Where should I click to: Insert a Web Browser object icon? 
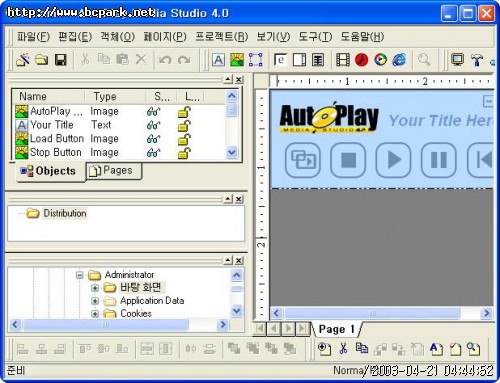399,60
